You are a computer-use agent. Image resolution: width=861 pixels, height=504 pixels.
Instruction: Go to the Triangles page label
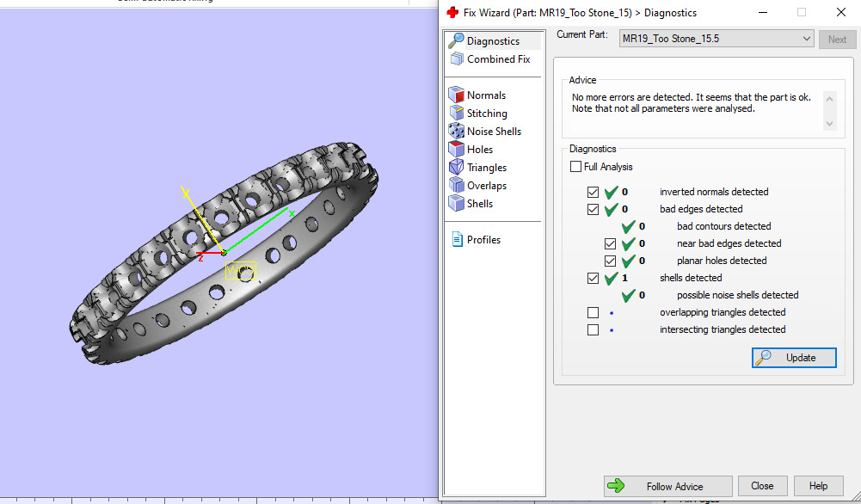[x=487, y=168]
